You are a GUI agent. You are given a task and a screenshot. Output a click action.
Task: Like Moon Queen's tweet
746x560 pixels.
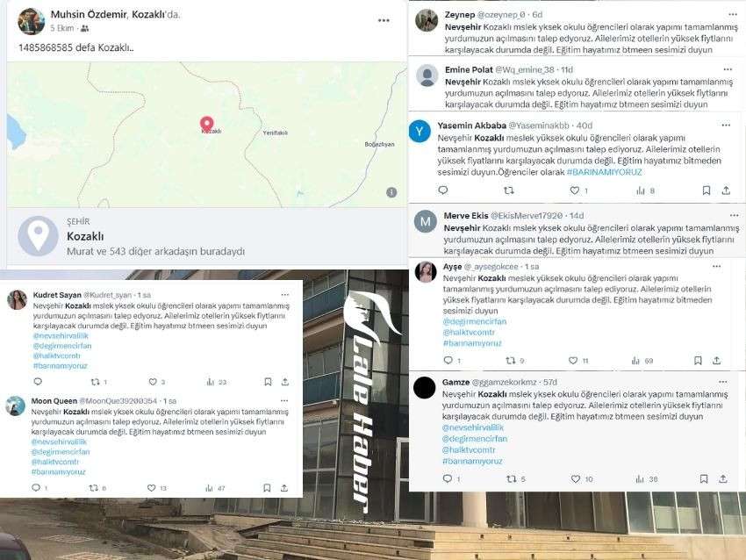click(151, 488)
